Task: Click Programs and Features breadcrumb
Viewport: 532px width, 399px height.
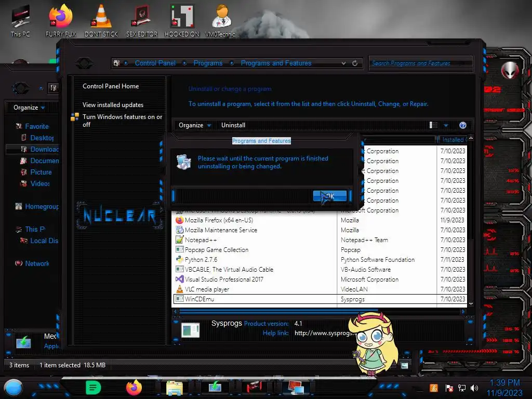Action: [276, 63]
